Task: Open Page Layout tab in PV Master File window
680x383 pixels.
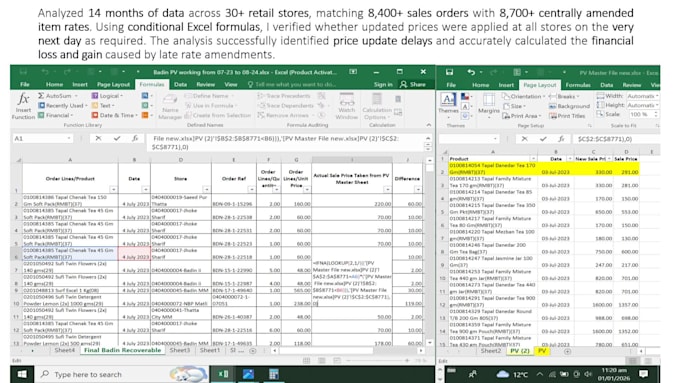Action: pyautogui.click(x=539, y=85)
